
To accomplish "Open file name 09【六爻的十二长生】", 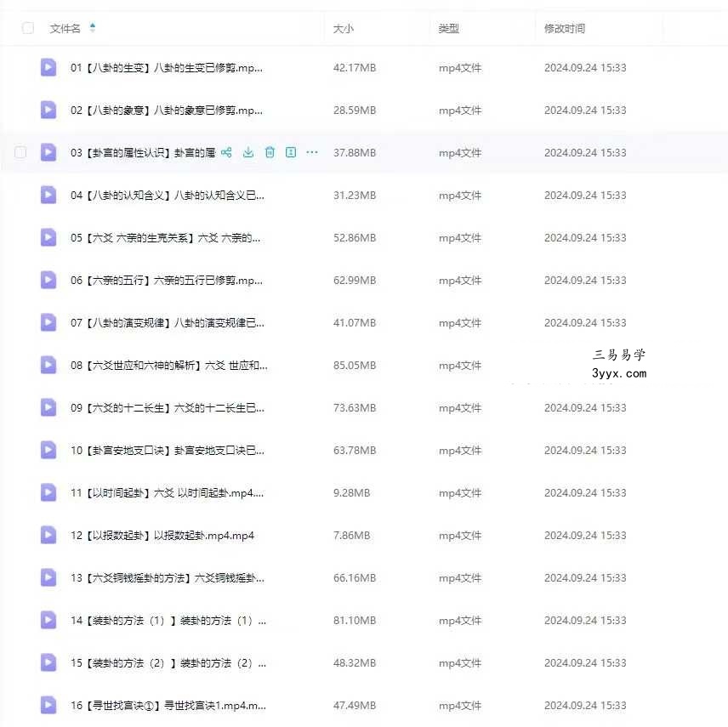I will [x=168, y=408].
